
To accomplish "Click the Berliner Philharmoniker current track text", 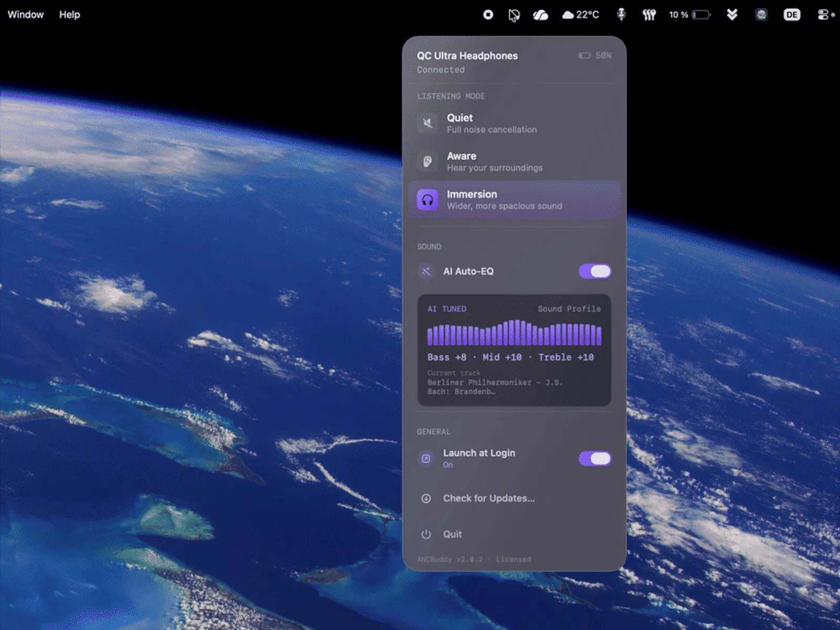I will point(495,387).
